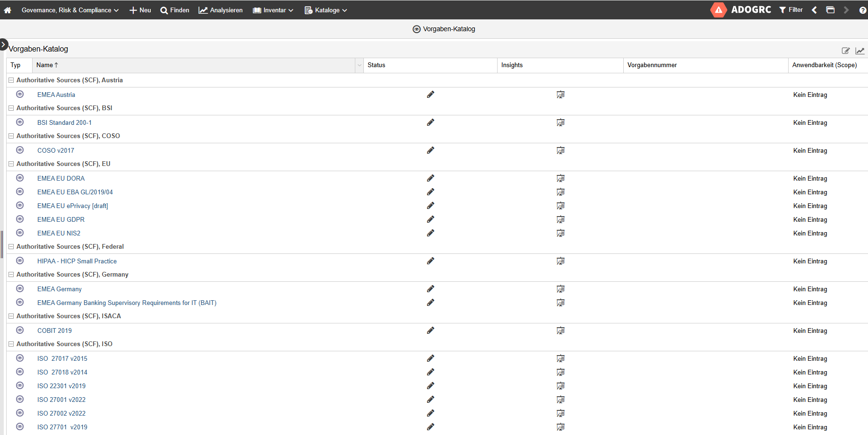The width and height of the screenshot is (868, 435).
Task: Open Insights icon for BSI Standard 200-1
Action: tap(560, 123)
